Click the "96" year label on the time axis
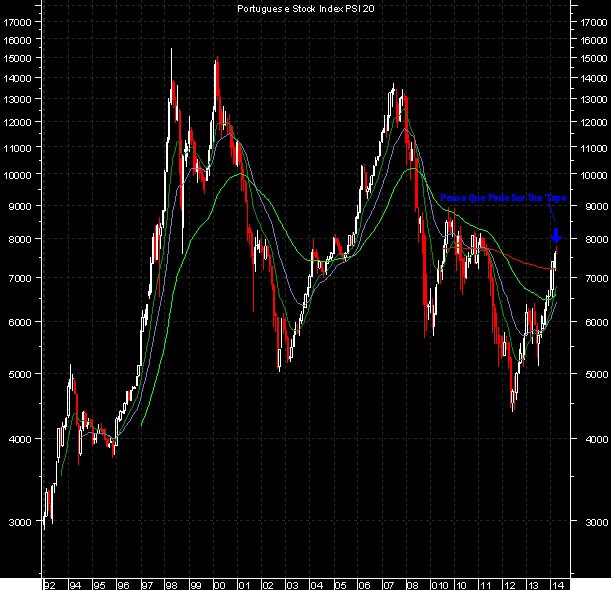Image resolution: width=611 pixels, height=590 pixels. coord(123,585)
